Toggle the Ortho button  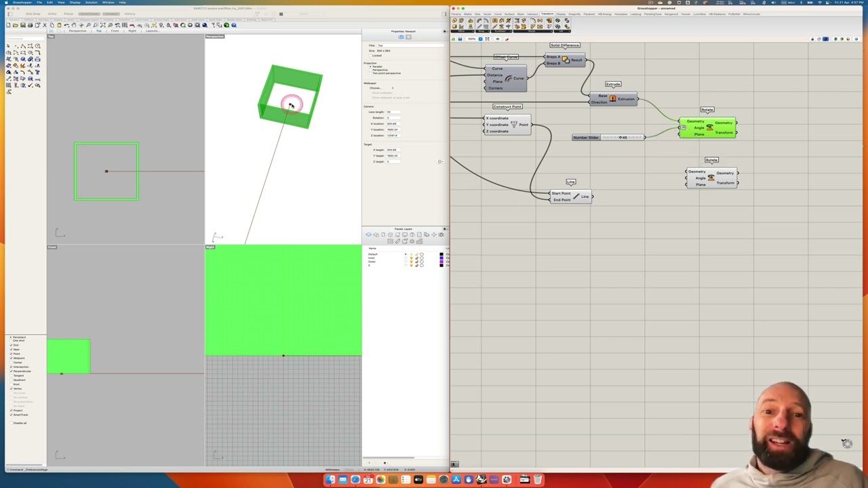(52, 14)
